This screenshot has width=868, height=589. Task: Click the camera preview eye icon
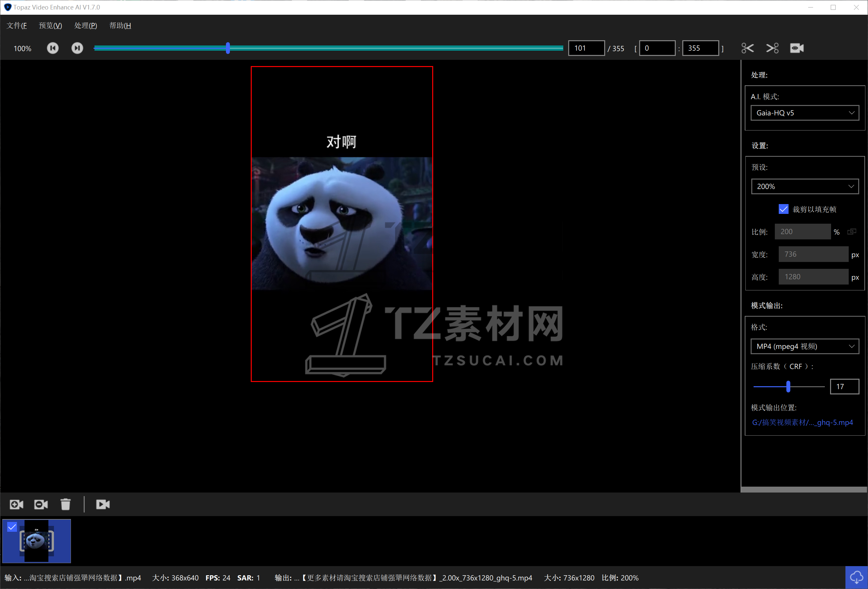click(797, 48)
